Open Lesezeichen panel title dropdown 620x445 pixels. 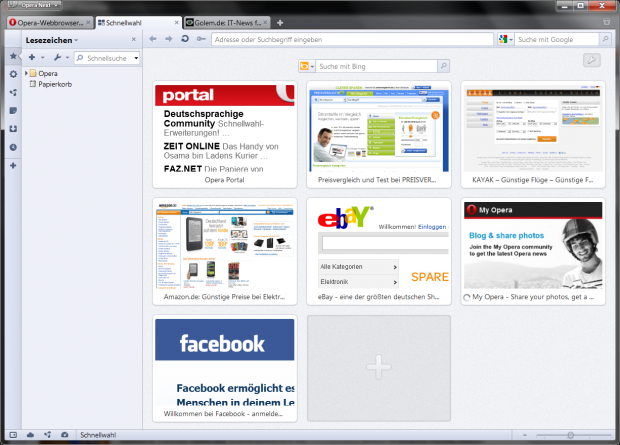52,40
